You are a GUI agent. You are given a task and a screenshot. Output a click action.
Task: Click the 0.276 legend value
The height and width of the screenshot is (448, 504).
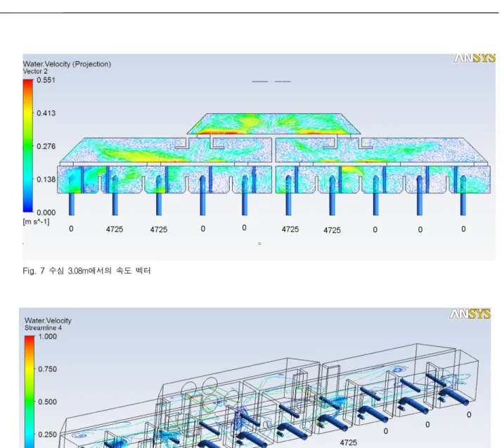pos(46,146)
